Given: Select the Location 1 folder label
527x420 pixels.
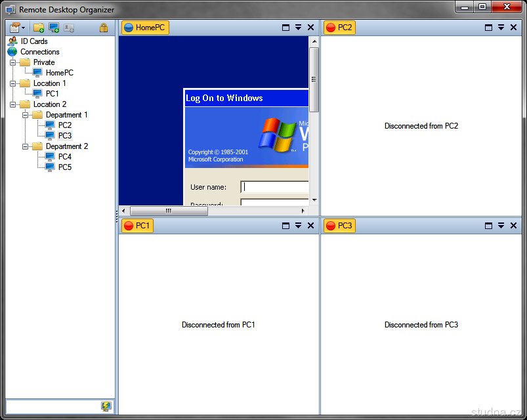Looking at the screenshot, I should pyautogui.click(x=49, y=83).
